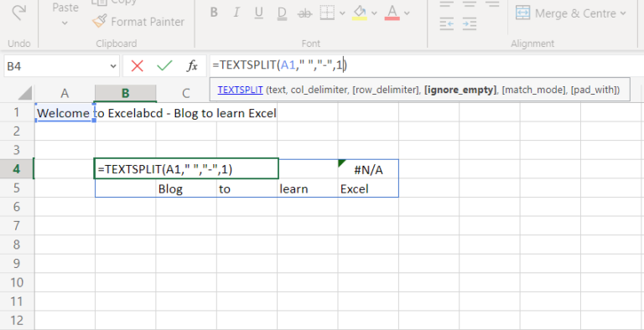
Task: Click the #N/A error cell
Action: (x=368, y=168)
